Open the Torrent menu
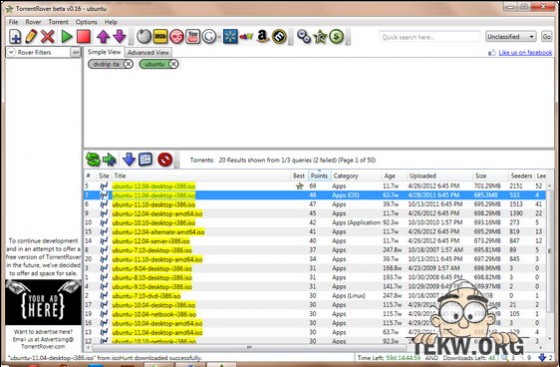This screenshot has height=367, width=560. (59, 22)
